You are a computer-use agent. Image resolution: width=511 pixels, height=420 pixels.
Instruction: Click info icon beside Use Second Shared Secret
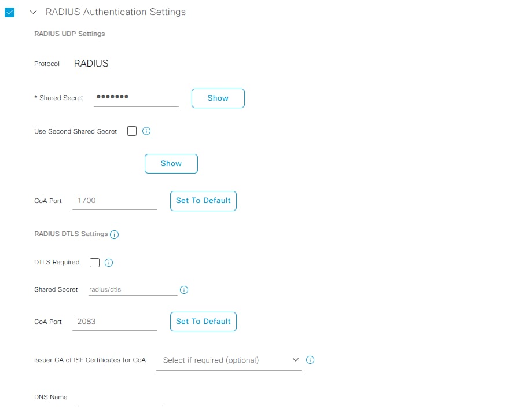(x=146, y=131)
